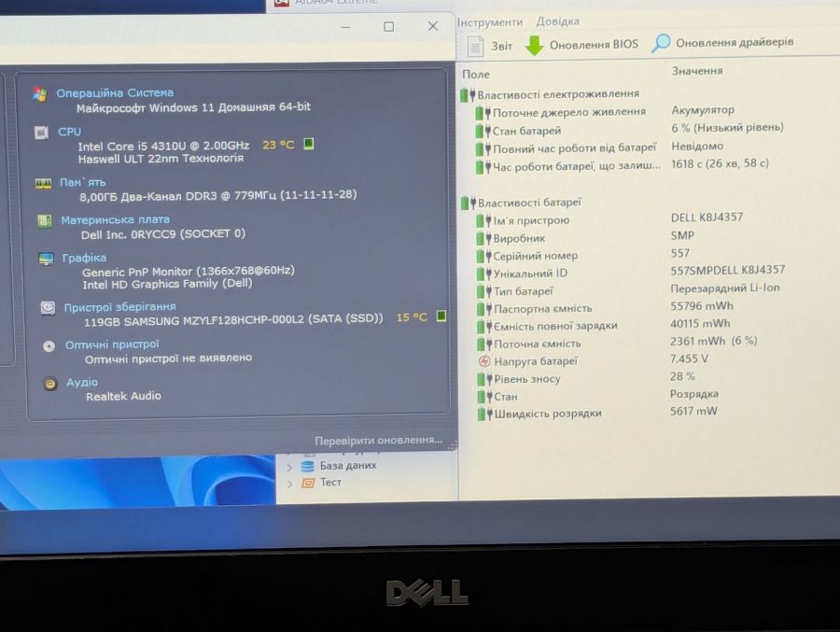Click the battery icon beside Стан row

coord(484,397)
